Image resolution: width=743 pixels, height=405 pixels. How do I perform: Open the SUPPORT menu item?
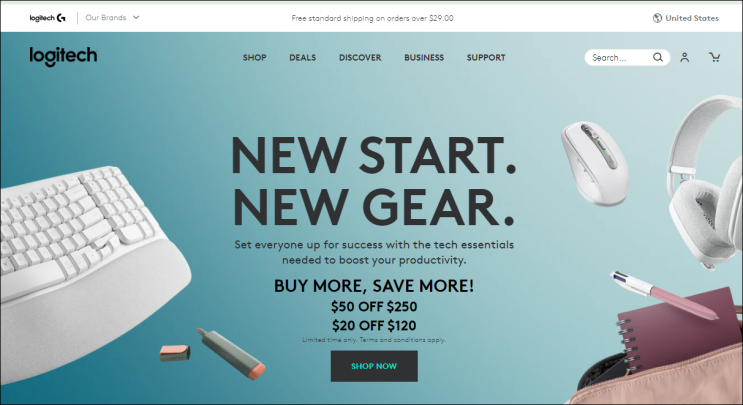(486, 57)
